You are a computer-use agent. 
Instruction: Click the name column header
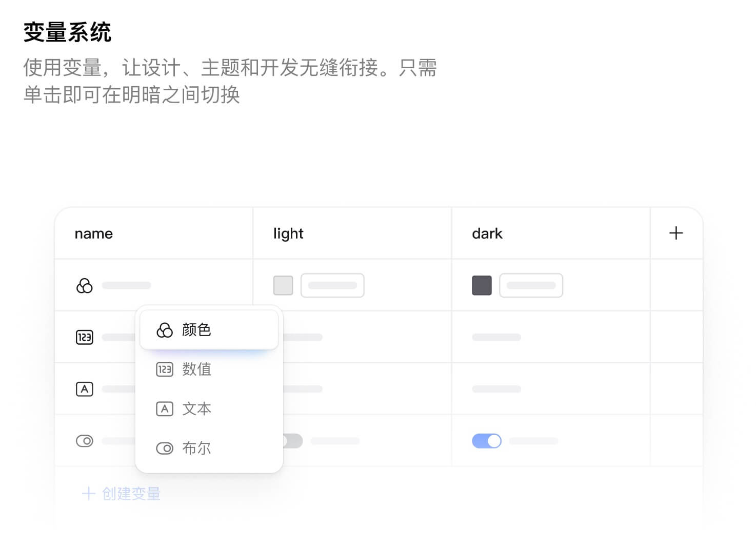coord(93,233)
